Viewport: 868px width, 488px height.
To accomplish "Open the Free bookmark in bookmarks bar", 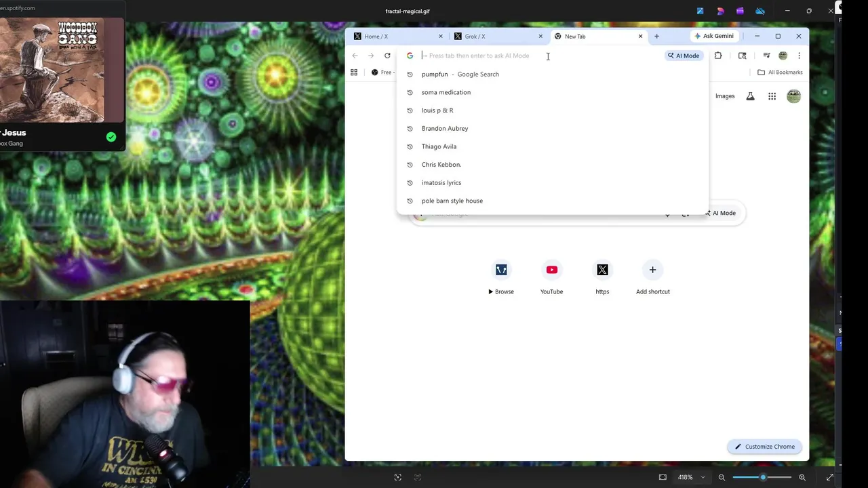I will click(x=382, y=73).
